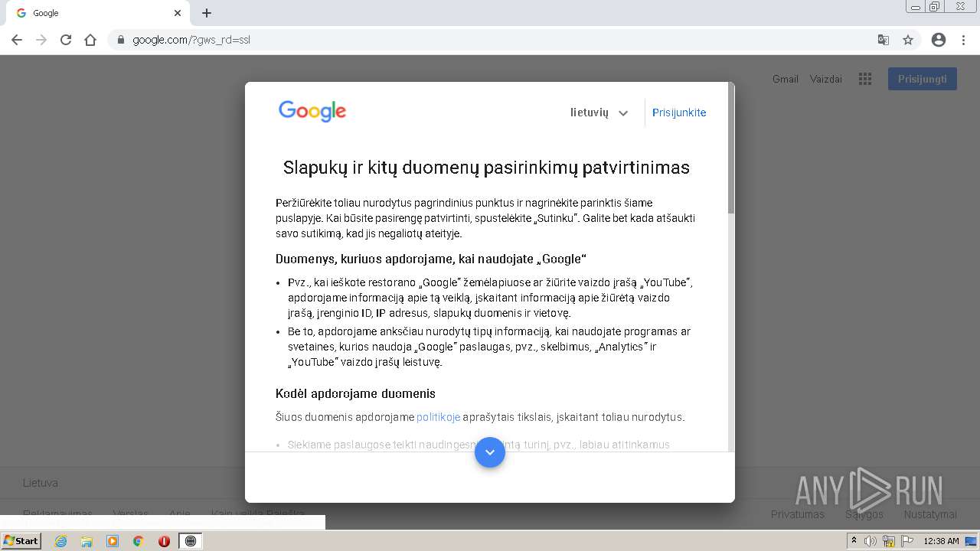Open Google apps grid icon
980x551 pixels.
[x=865, y=79]
